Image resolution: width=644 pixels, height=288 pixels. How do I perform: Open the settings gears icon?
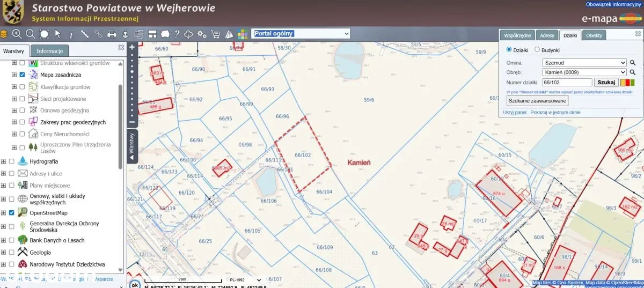(x=202, y=34)
